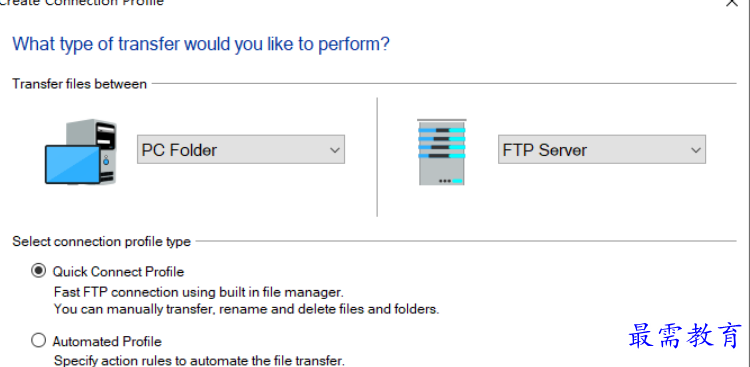Open the PC Folder combo box
The width and height of the screenshot is (750, 367).
[x=241, y=150]
